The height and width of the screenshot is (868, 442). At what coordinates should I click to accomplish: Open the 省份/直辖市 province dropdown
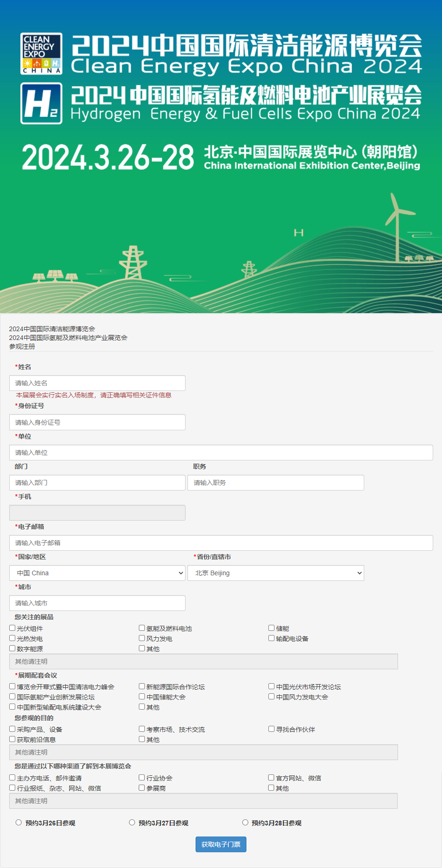[x=276, y=573]
